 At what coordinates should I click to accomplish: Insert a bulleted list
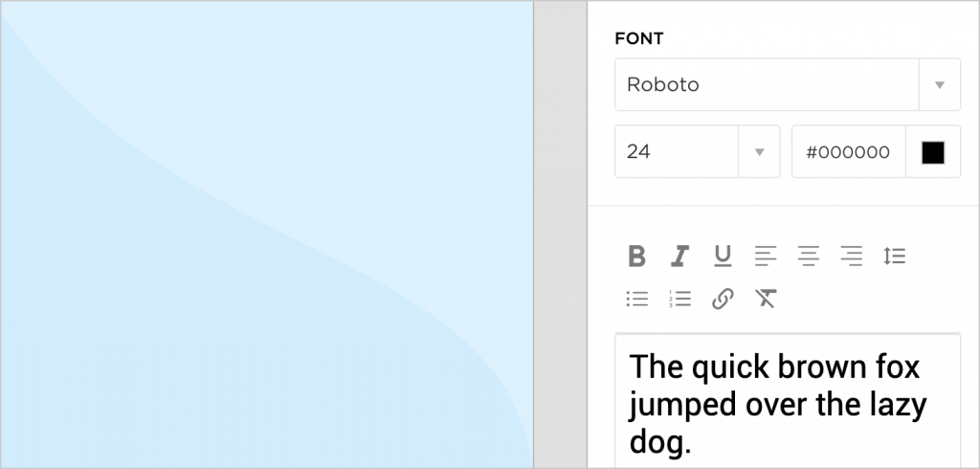pos(636,299)
